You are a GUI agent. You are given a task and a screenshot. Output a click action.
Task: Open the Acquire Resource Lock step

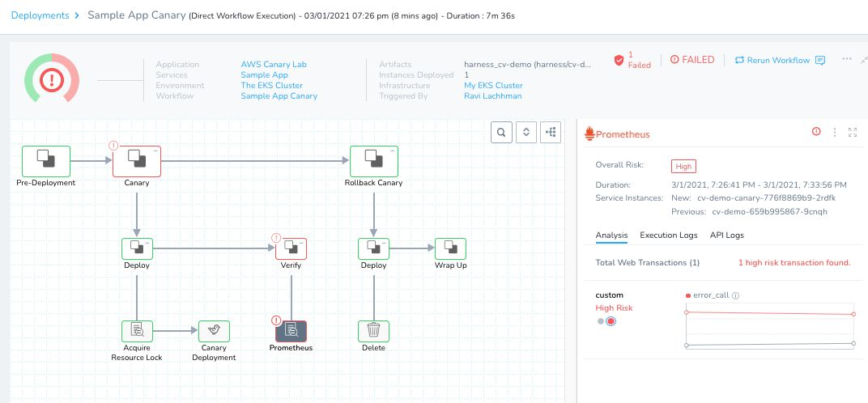137,331
